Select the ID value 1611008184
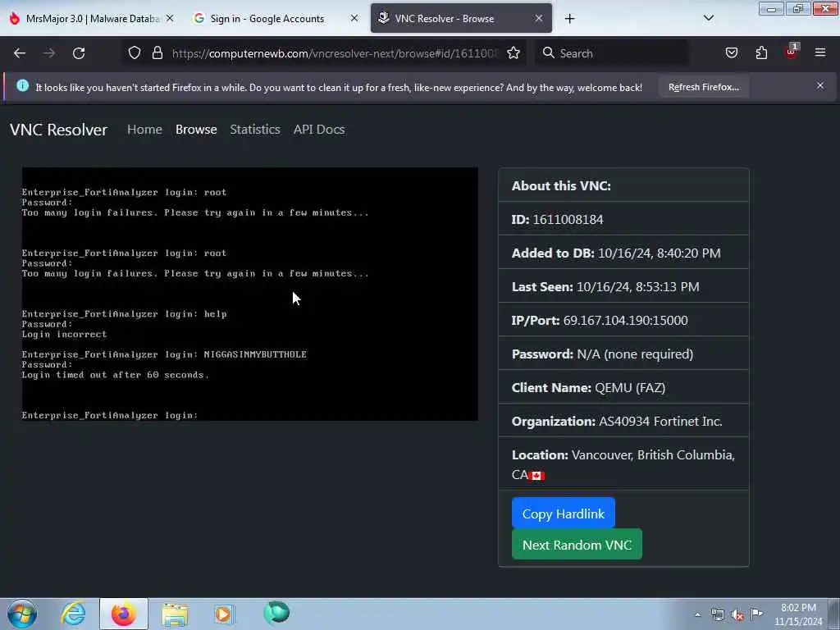This screenshot has width=840, height=630. (568, 220)
